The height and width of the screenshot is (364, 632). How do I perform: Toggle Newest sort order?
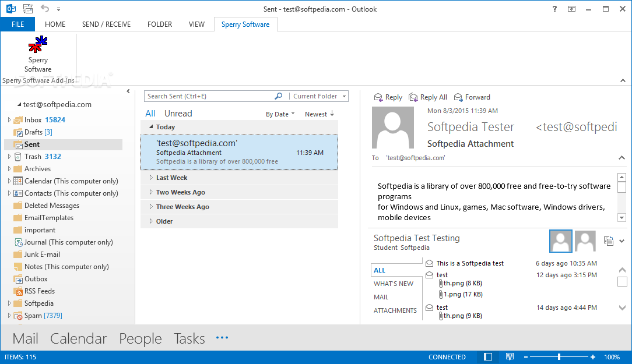(x=319, y=114)
